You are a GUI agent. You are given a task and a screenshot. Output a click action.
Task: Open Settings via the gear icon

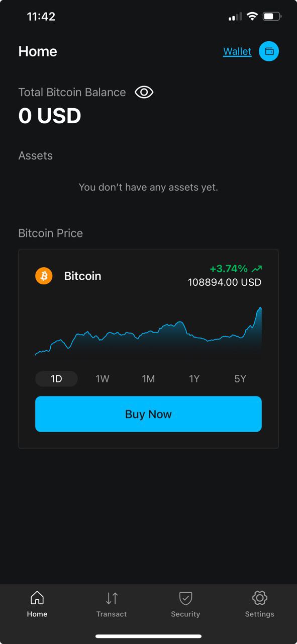pos(260,598)
